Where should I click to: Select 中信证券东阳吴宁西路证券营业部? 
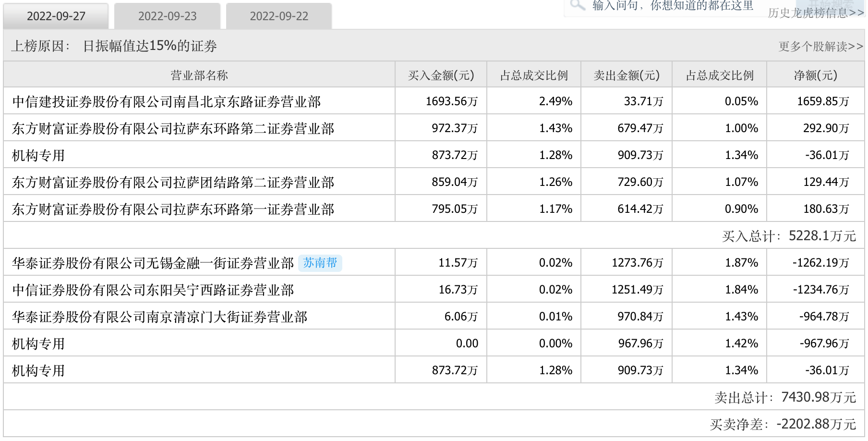[153, 290]
